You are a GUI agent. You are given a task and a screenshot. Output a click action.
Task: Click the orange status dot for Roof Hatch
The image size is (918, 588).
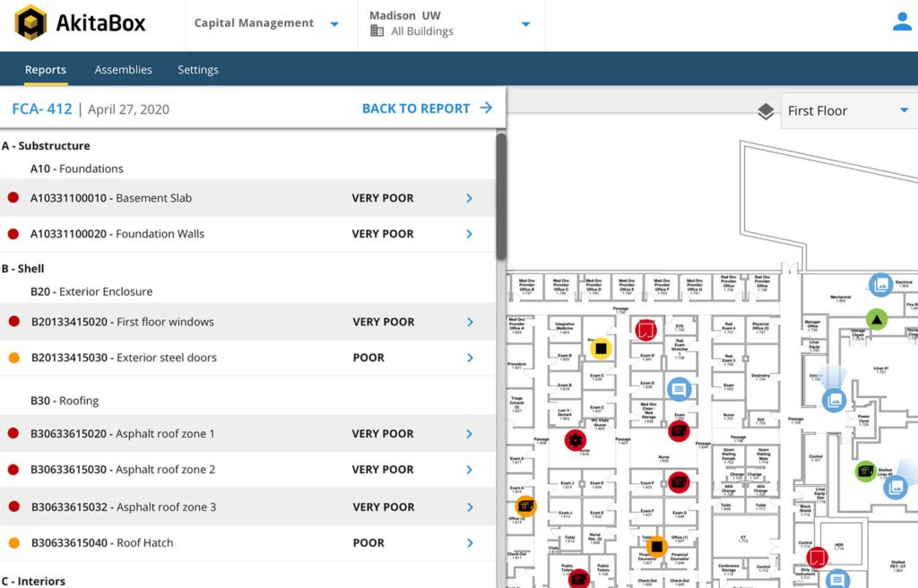[13, 543]
